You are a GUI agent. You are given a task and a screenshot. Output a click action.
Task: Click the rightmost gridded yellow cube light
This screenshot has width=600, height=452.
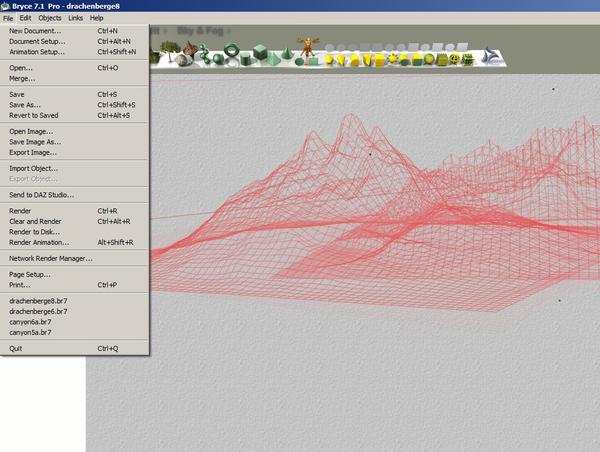[468, 60]
